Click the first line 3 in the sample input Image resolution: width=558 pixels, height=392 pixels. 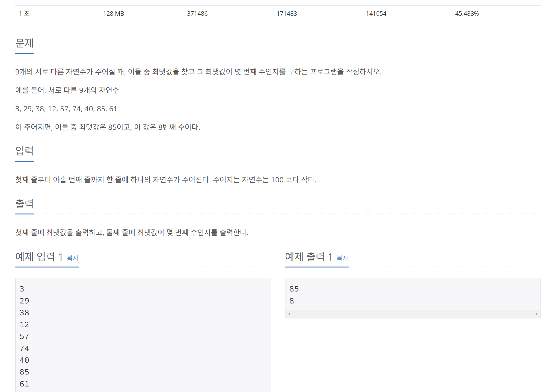[x=22, y=289]
